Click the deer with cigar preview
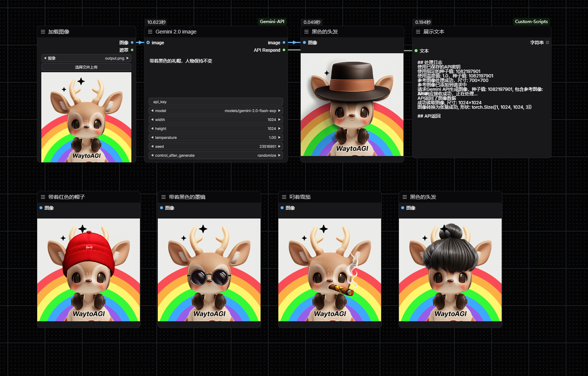The image size is (588, 376). [330, 270]
